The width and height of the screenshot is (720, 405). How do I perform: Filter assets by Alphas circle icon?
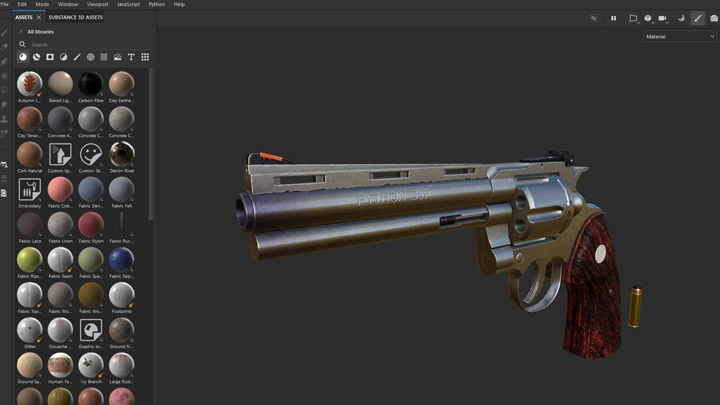(90, 57)
